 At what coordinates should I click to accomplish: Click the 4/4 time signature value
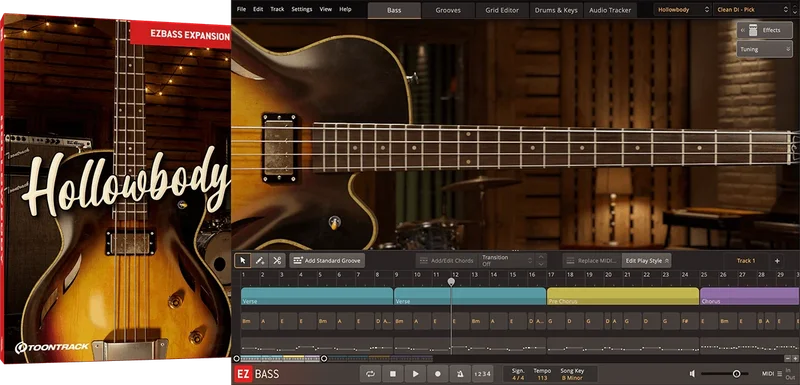pyautogui.click(x=518, y=378)
